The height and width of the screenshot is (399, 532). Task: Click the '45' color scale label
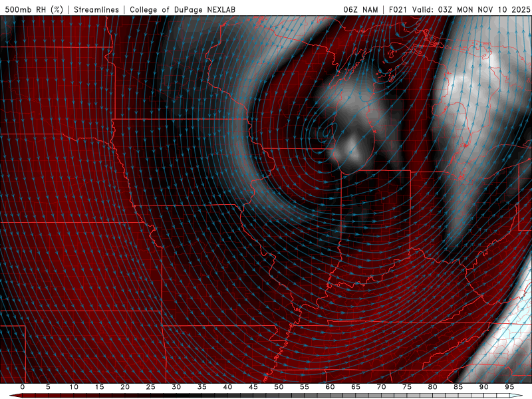(253, 387)
